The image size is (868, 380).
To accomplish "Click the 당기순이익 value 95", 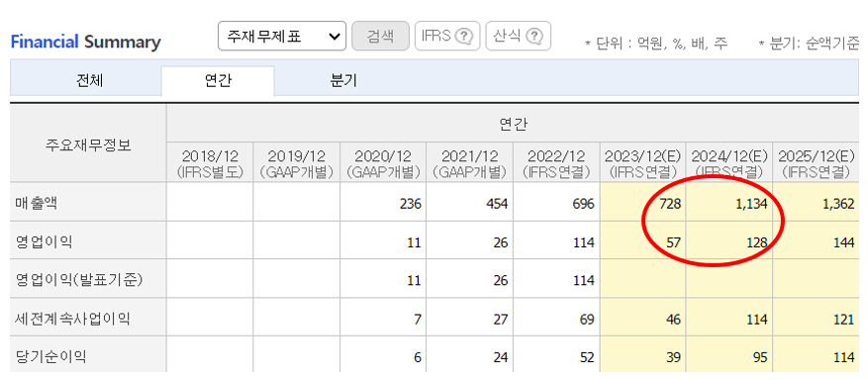I will tap(760, 357).
